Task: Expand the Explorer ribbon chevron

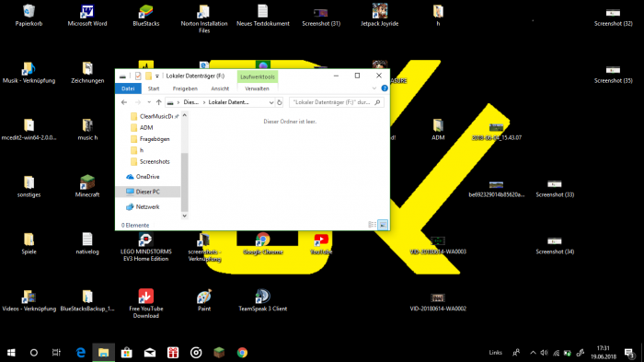Action: coord(374,88)
